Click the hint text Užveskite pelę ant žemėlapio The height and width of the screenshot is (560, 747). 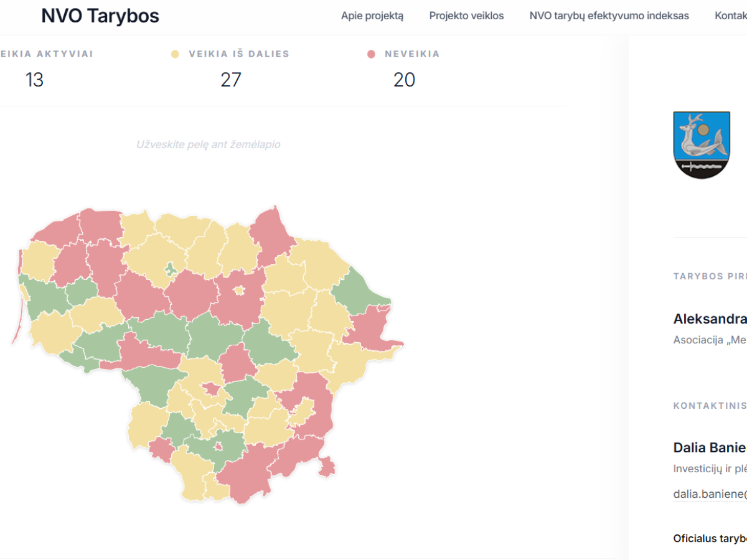[x=208, y=144]
